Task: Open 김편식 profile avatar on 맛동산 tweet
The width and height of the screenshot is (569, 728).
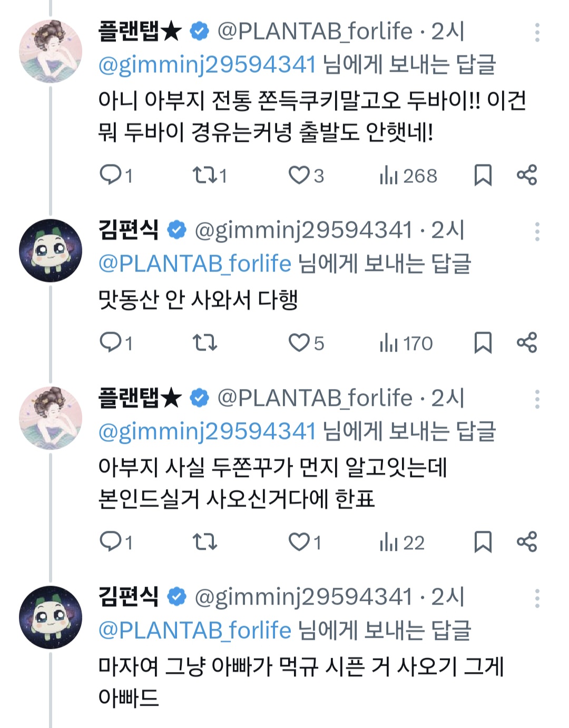Action: (x=51, y=250)
